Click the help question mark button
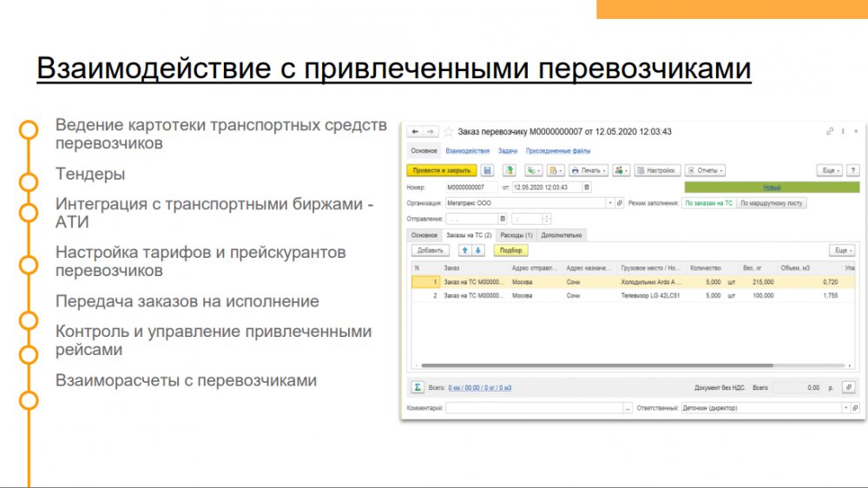The width and height of the screenshot is (868, 488). pyautogui.click(x=852, y=170)
